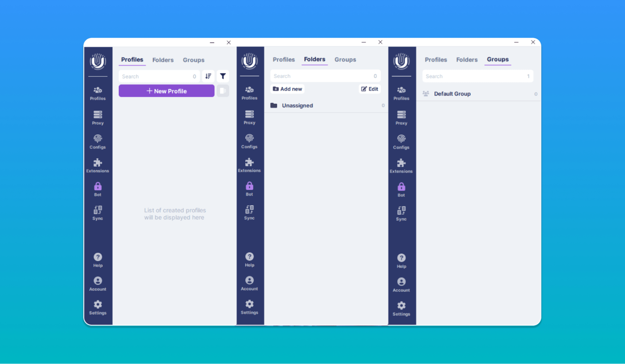Click the Edit button in Folders

(369, 89)
